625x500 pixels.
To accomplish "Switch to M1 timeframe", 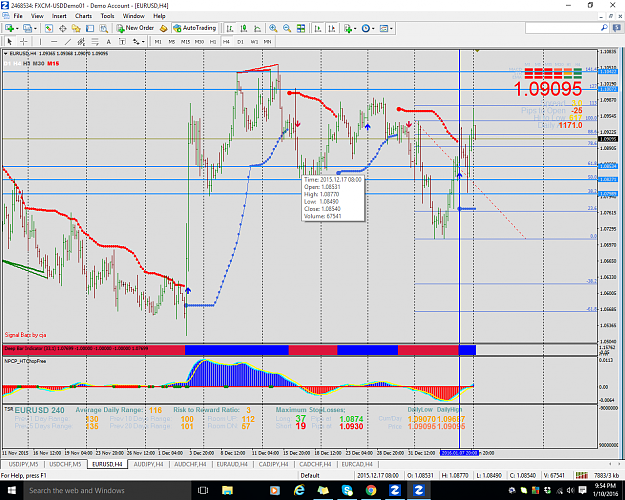I will click(x=158, y=41).
